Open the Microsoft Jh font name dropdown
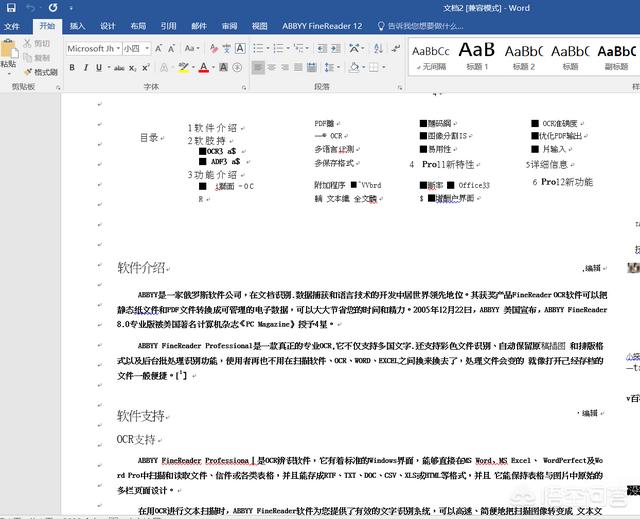 click(118, 49)
